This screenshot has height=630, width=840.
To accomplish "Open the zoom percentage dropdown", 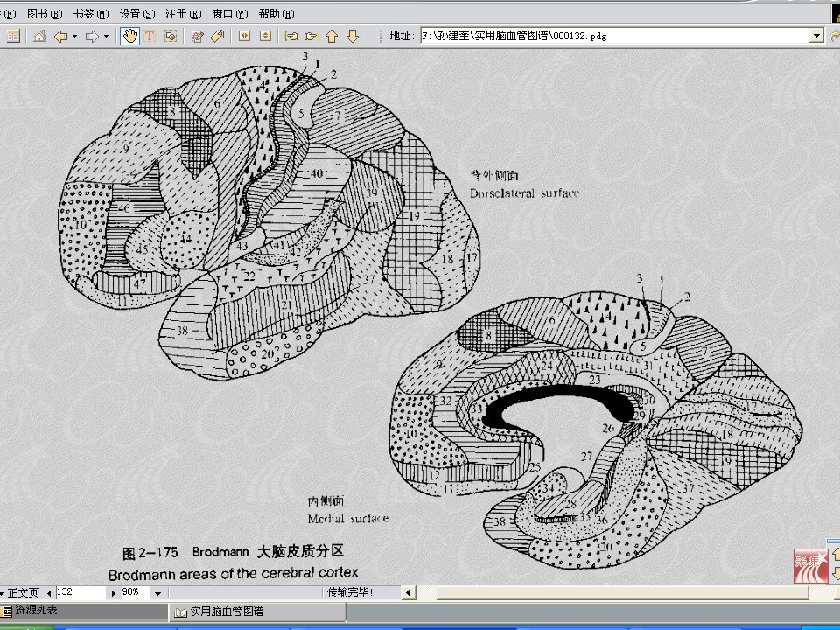I will click(x=157, y=592).
